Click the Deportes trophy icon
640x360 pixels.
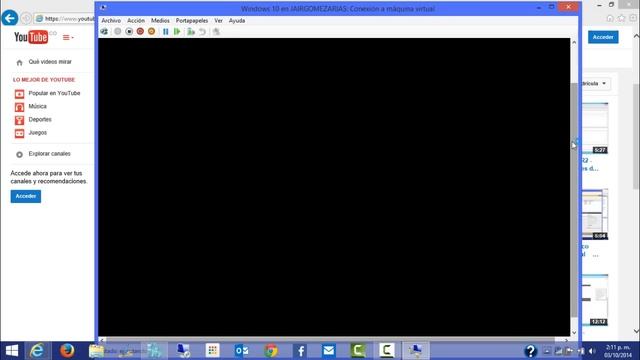click(x=19, y=120)
